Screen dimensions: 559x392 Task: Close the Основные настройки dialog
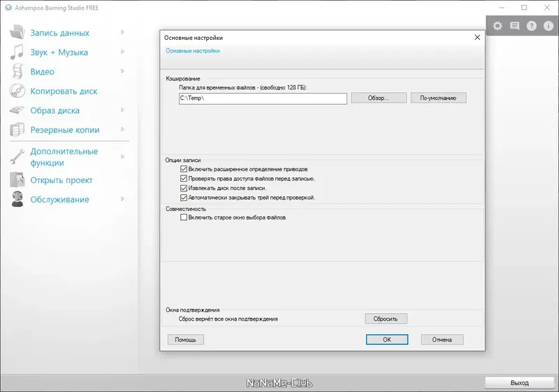(477, 38)
